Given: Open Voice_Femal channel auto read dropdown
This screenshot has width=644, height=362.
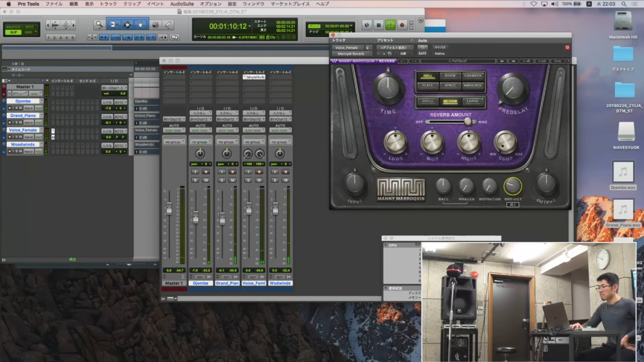Looking at the screenshot, I should [x=254, y=130].
